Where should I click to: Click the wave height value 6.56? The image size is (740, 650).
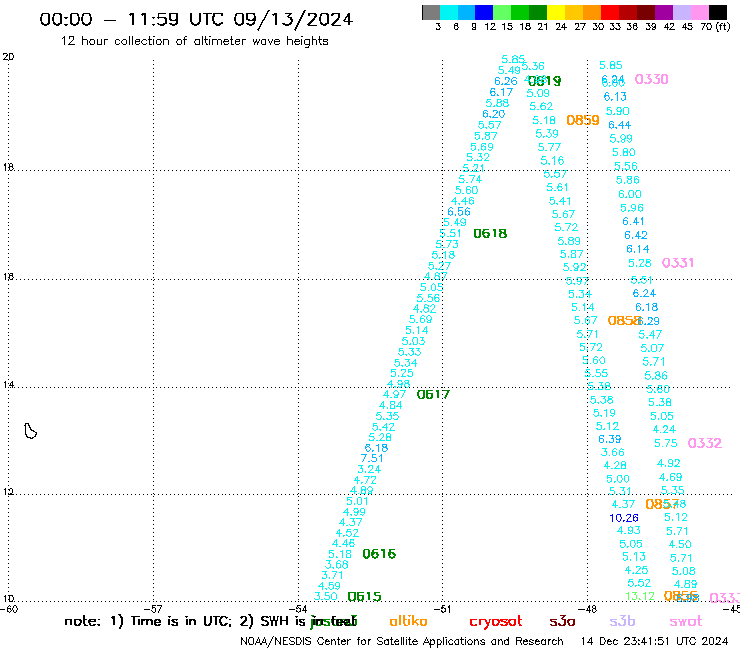pyautogui.click(x=459, y=211)
